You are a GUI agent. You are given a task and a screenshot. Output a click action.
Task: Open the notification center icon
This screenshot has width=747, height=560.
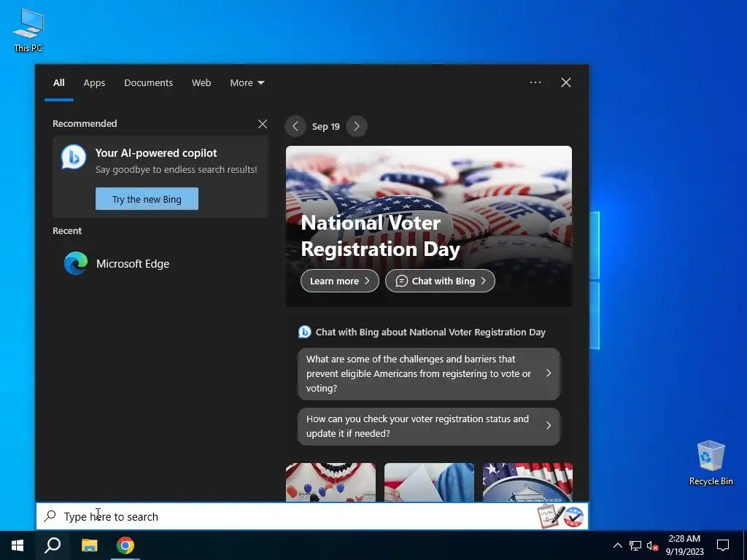pos(723,545)
